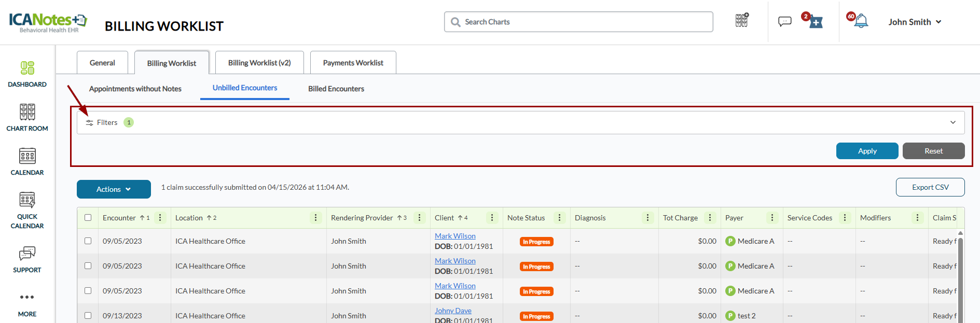Click the Encounter column three-dot menu

pyautogui.click(x=160, y=218)
